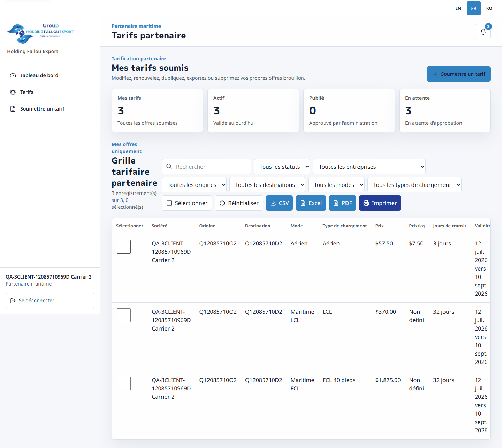502x448 pixels.
Task: Click the Imprimer print button
Action: tap(380, 203)
